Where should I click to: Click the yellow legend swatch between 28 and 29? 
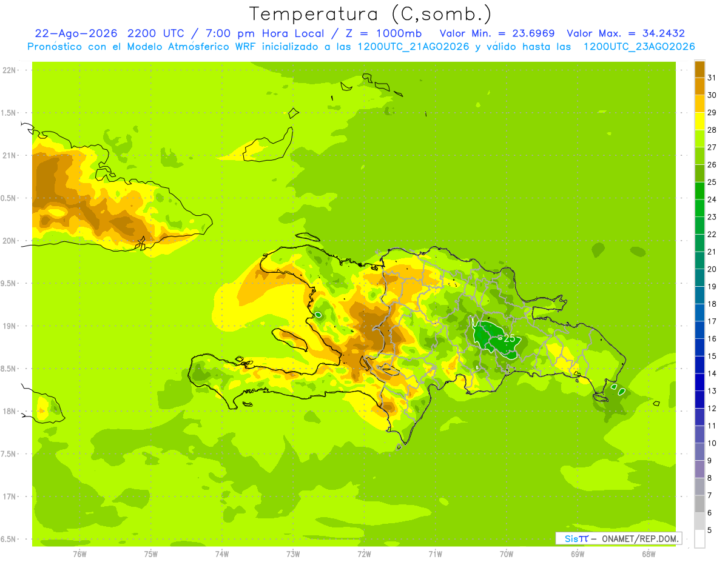coord(699,121)
